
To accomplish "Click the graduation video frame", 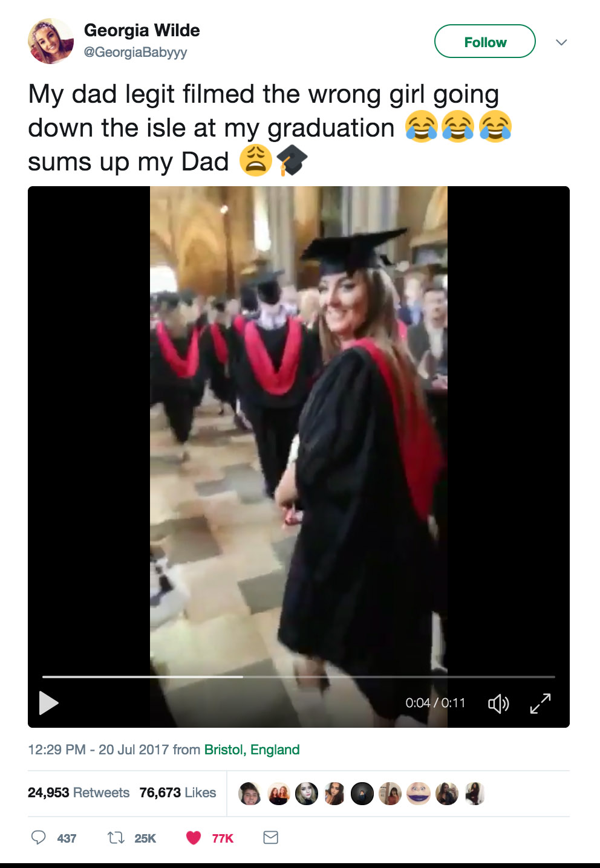I will pos(298,423).
